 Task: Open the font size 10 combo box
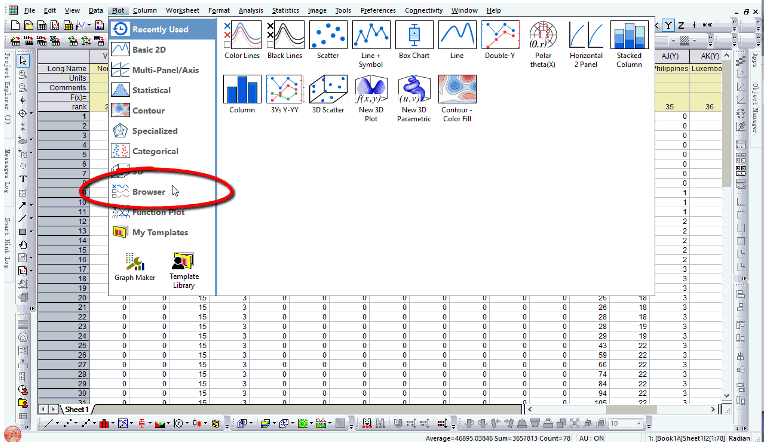pos(625,423)
